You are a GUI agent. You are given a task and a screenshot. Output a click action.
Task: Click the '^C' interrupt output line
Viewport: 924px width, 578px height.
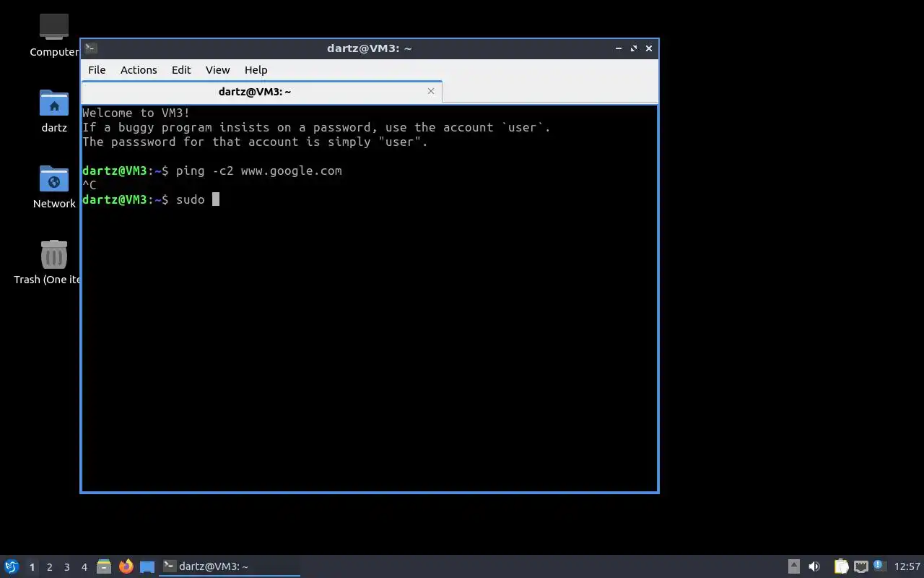[x=90, y=185]
